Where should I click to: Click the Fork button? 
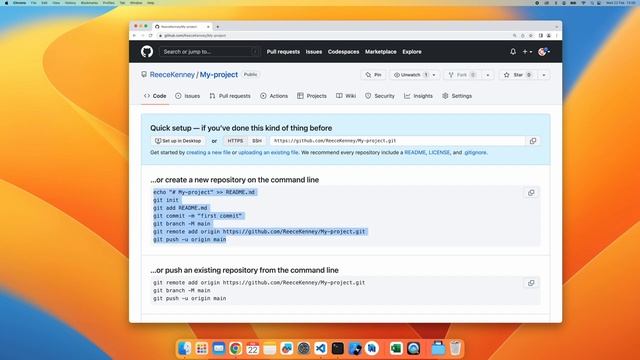462,75
